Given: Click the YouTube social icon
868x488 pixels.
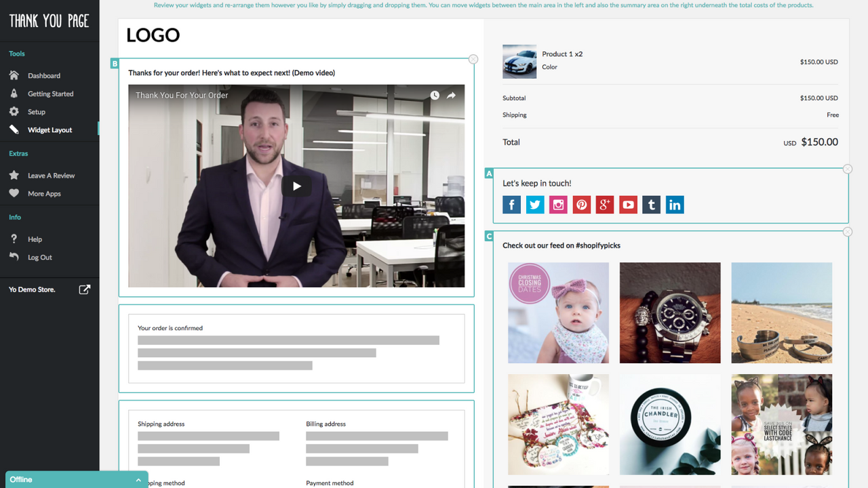Looking at the screenshot, I should 628,204.
